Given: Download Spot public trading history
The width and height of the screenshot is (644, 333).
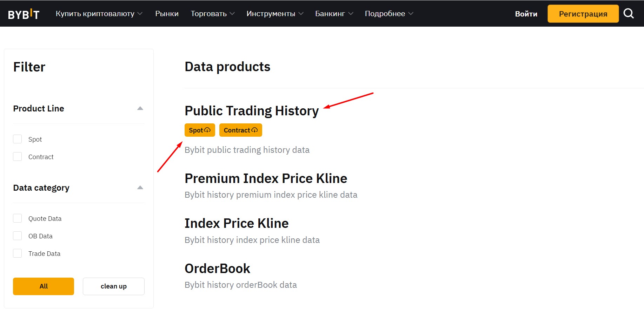Looking at the screenshot, I should point(200,130).
